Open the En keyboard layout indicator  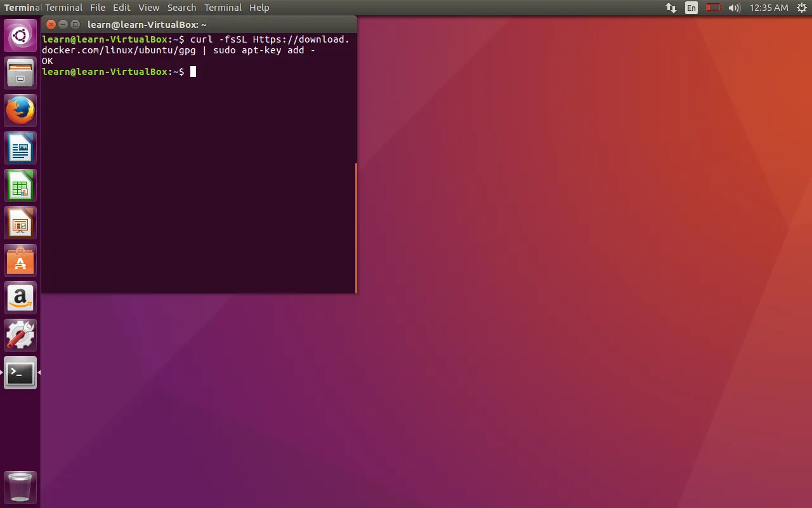tap(691, 8)
